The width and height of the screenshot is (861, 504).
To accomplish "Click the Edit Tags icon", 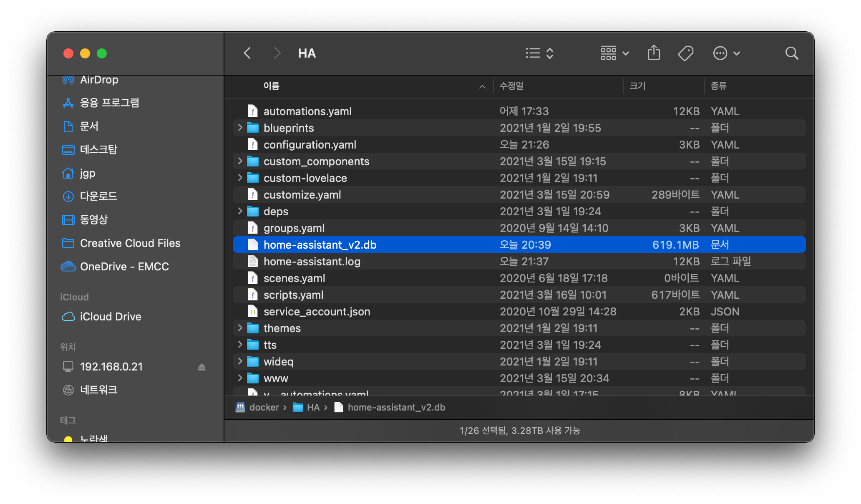I will [x=685, y=53].
